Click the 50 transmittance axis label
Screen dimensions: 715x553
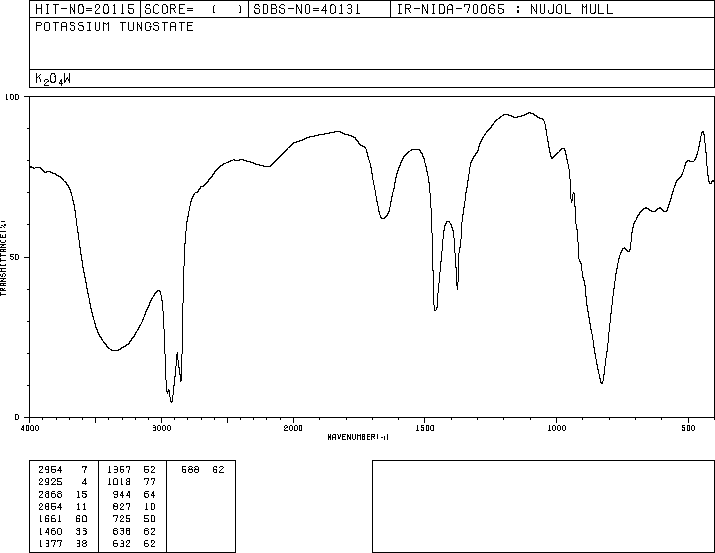pyautogui.click(x=15, y=257)
